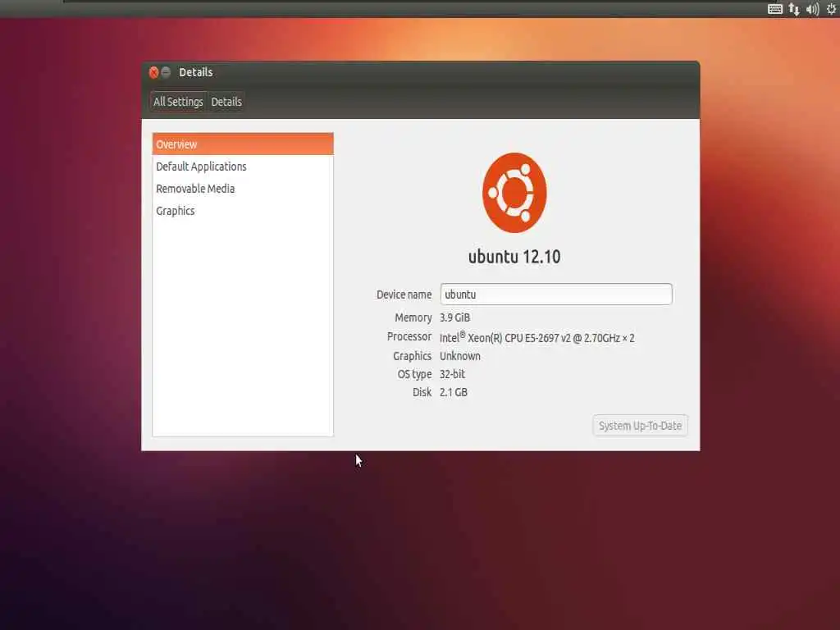840x630 pixels.
Task: Click the Disk label
Action: 422,392
